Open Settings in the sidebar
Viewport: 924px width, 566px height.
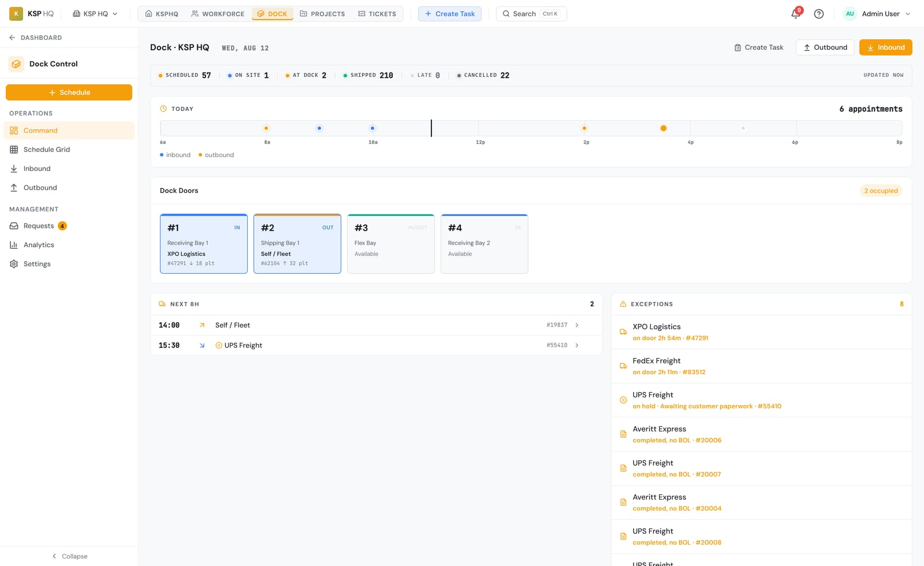click(69, 264)
